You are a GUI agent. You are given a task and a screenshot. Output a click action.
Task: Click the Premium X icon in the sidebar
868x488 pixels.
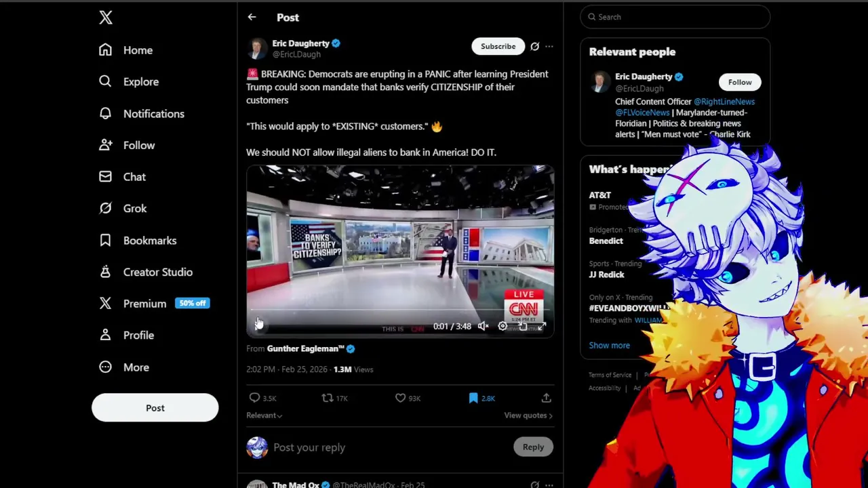coord(105,304)
